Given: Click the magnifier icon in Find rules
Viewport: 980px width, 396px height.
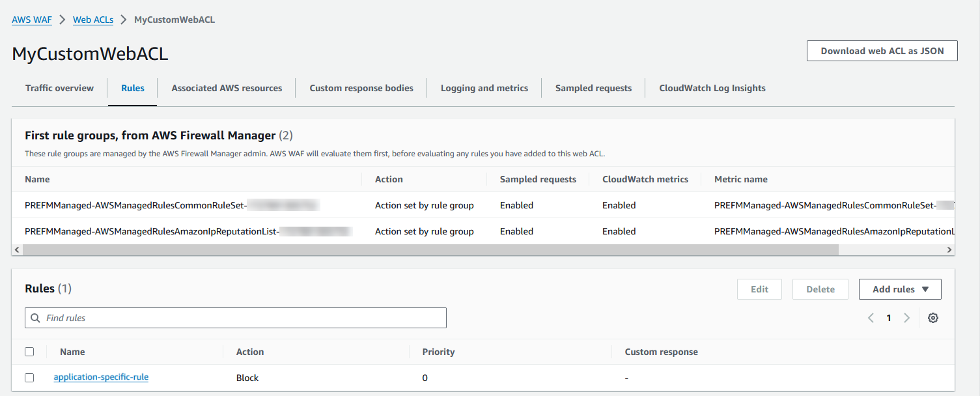Looking at the screenshot, I should (35, 318).
